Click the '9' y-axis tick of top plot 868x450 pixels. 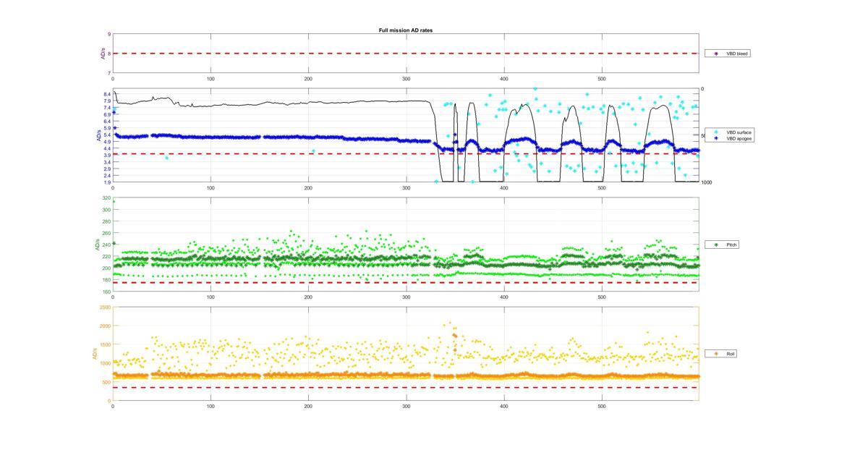pos(109,34)
